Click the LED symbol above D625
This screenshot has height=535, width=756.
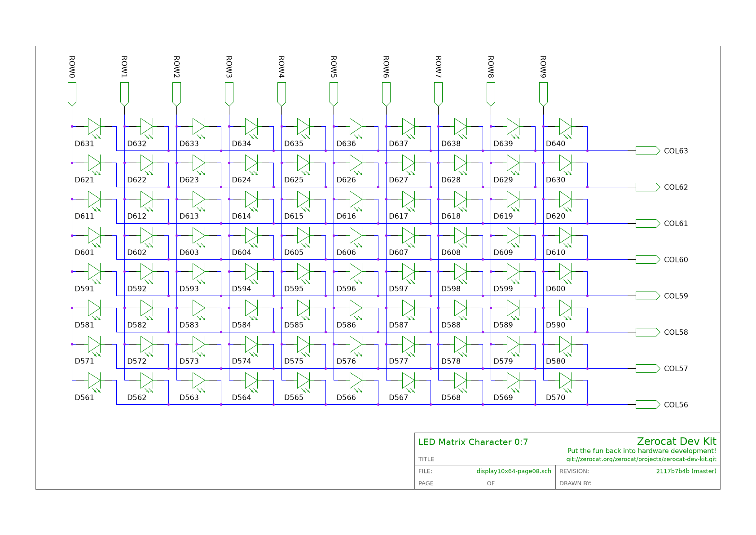tap(303, 164)
